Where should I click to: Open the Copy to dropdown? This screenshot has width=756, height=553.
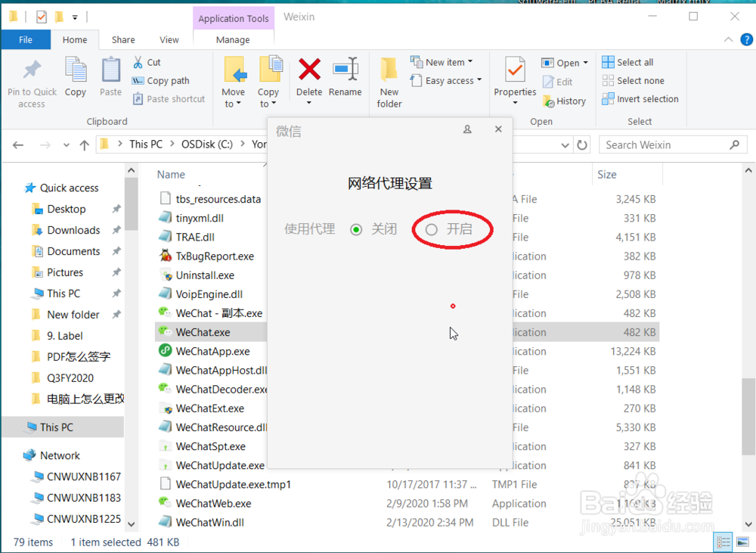(268, 98)
